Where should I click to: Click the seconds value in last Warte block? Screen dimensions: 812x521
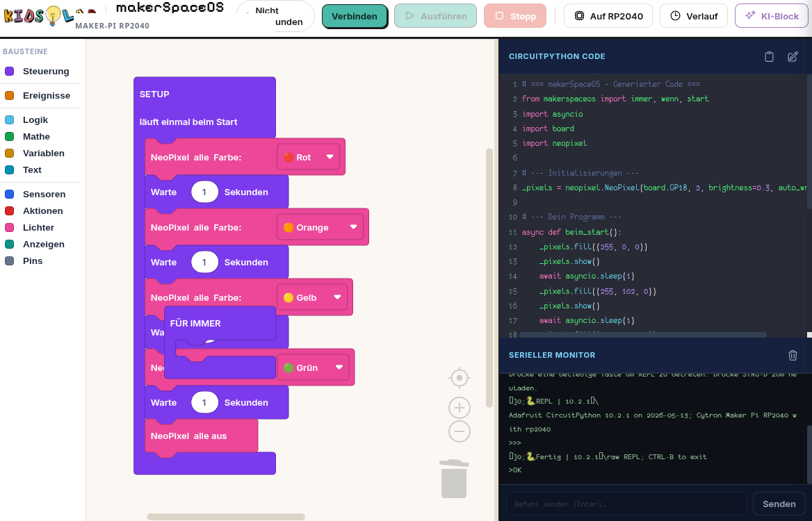204,402
